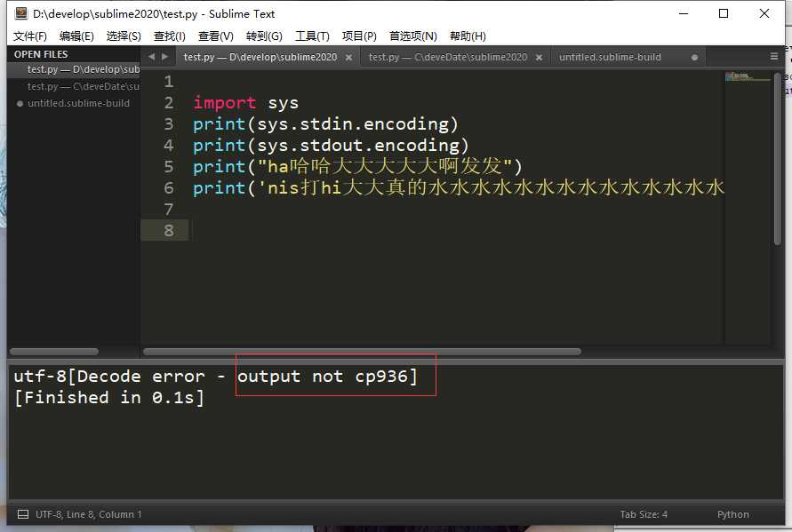Click 'UTF-8, Line 8, Column 1' status text

(x=88, y=514)
